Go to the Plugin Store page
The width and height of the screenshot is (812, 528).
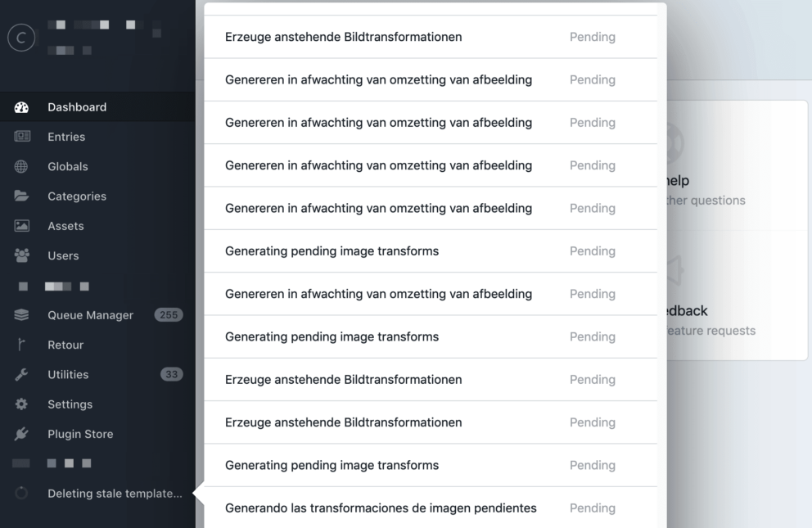pyautogui.click(x=80, y=434)
